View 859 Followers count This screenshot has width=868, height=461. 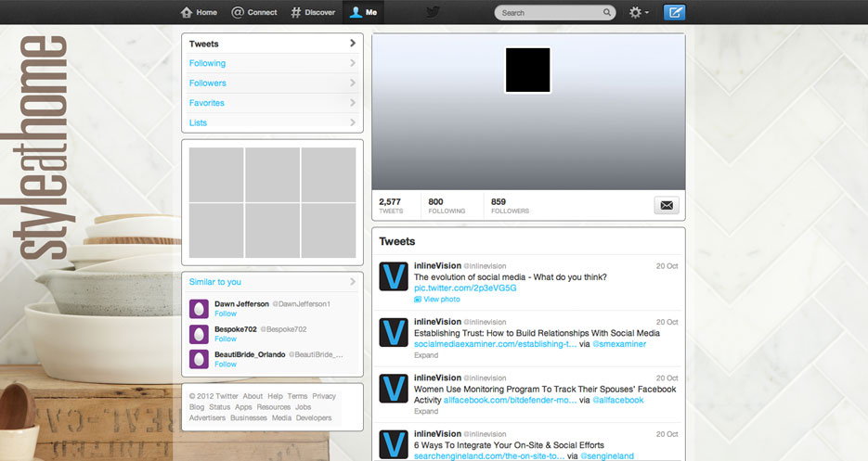click(510, 206)
